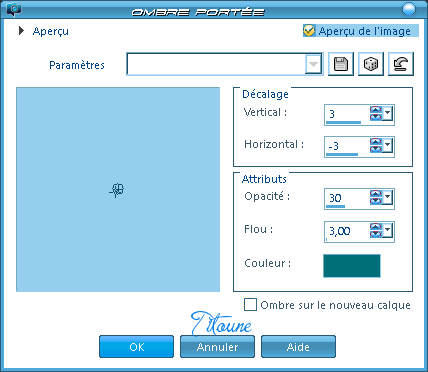Viewport: 428px width, 372px height.
Task: Open the Flou value dropdown arrow
Action: point(387,230)
